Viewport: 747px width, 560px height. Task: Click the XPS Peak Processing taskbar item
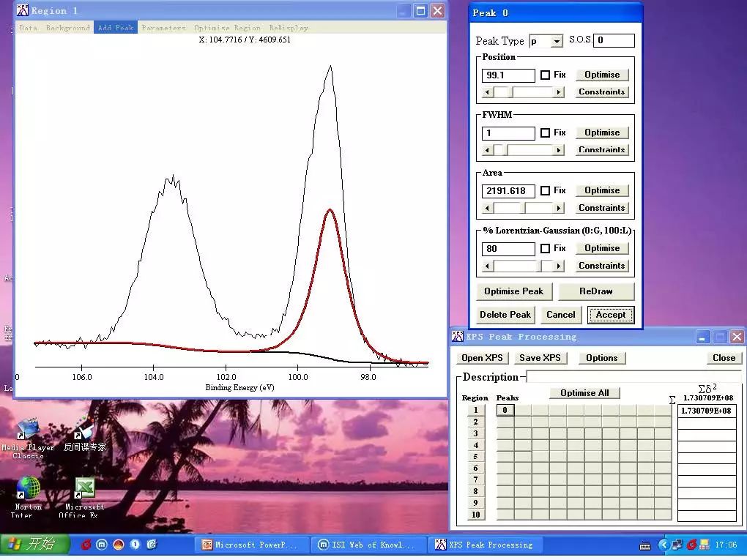click(x=486, y=545)
